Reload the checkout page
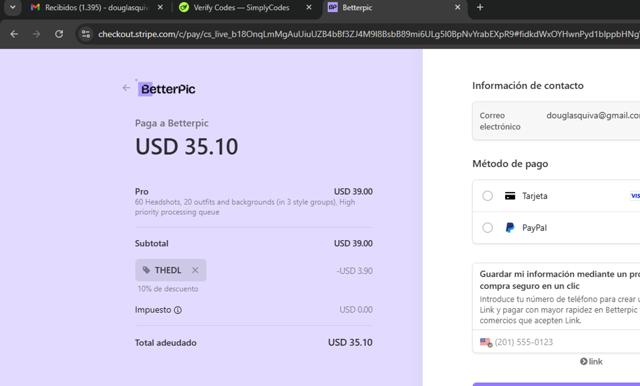Image resolution: width=640 pixels, height=386 pixels. [x=59, y=34]
